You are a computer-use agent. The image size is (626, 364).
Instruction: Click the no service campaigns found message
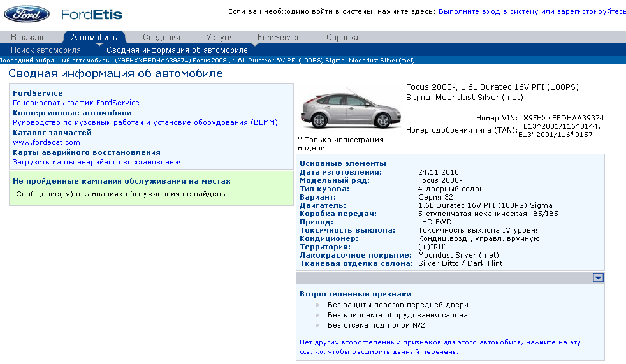(x=121, y=194)
